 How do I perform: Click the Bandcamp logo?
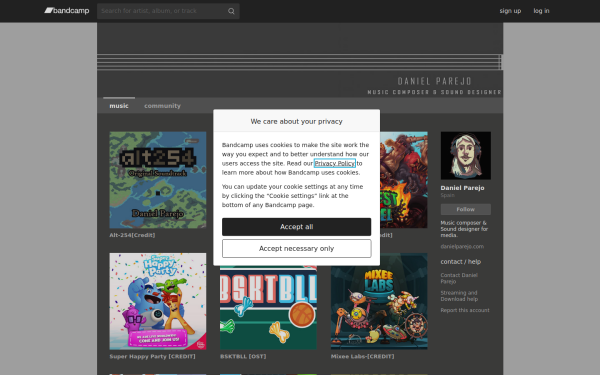click(x=67, y=11)
